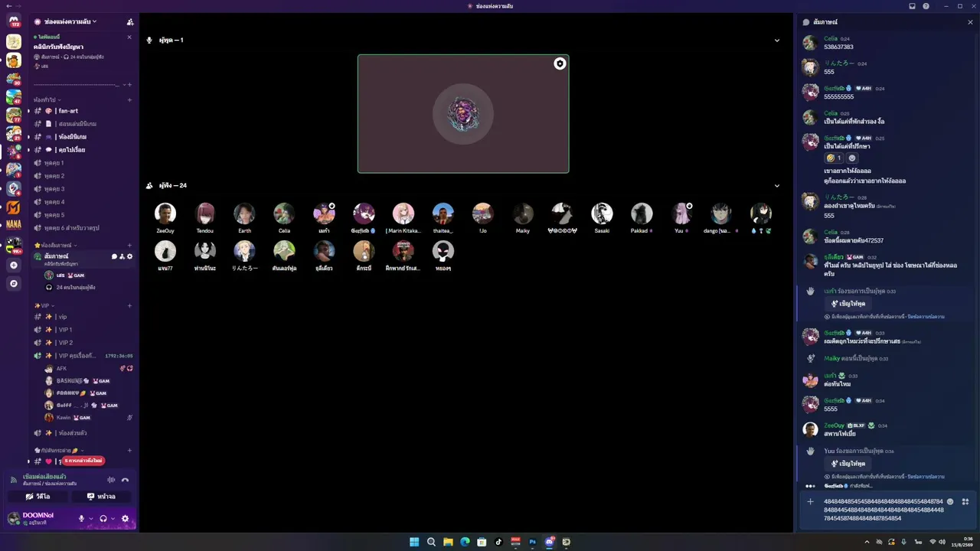This screenshot has height=551, width=980.
Task: Open the apps launcher icon in message box
Action: coord(965,502)
